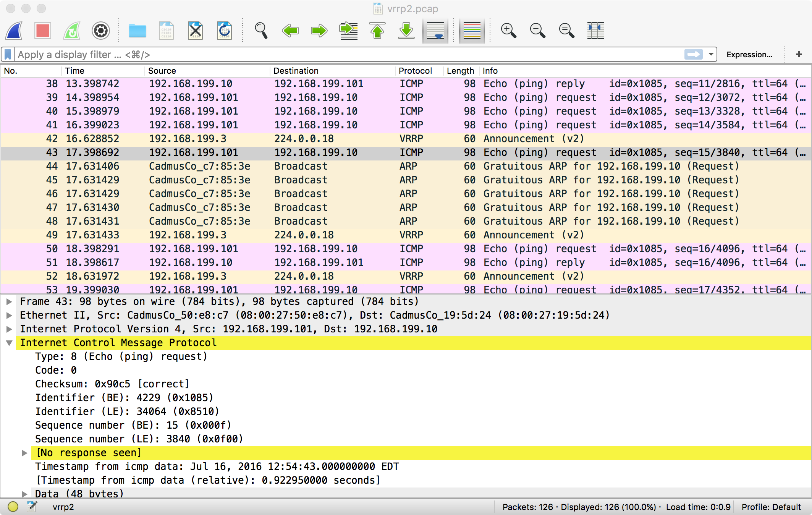Collapse Internet Control Message Protocol tree
Viewport: 812px width, 515px height.
pyautogui.click(x=9, y=343)
